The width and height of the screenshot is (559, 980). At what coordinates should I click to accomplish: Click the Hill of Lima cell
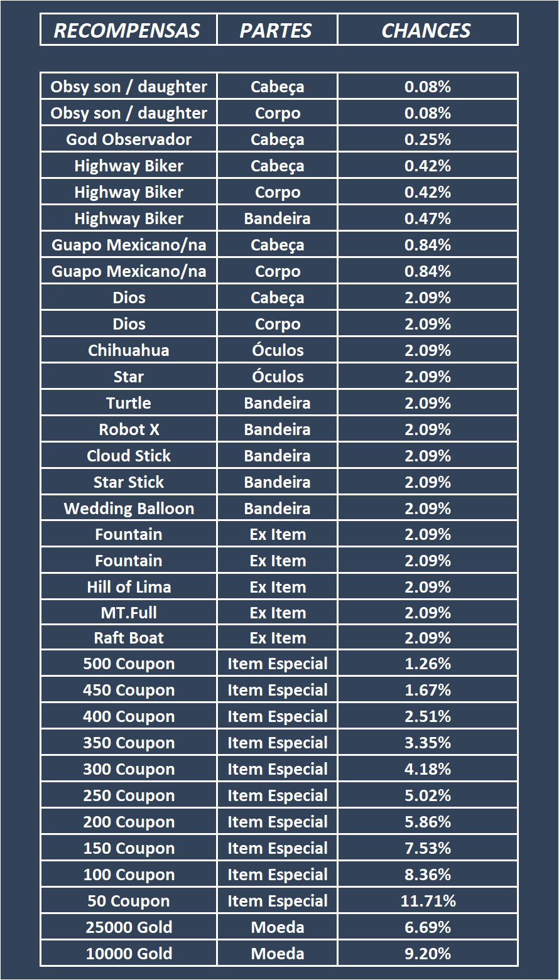coord(129,587)
